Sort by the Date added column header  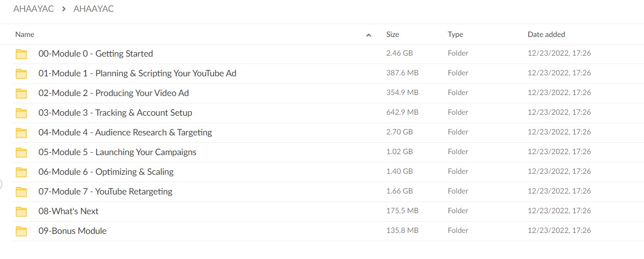pos(546,34)
